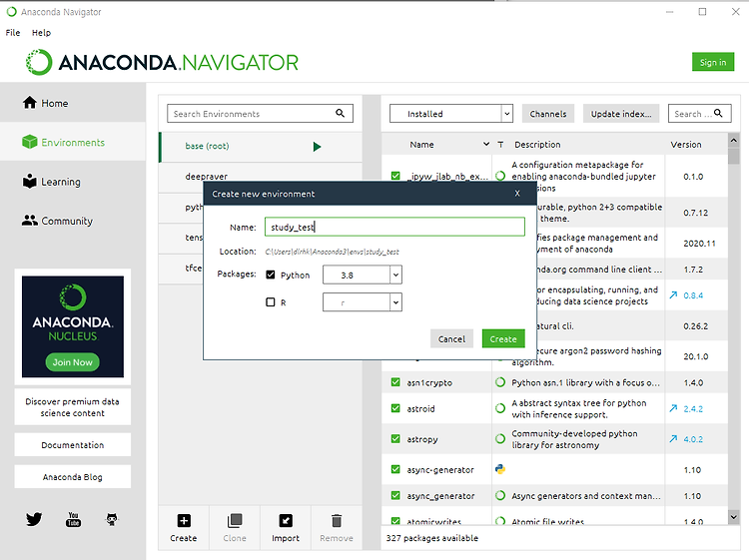Open the Learning section

[x=73, y=182]
